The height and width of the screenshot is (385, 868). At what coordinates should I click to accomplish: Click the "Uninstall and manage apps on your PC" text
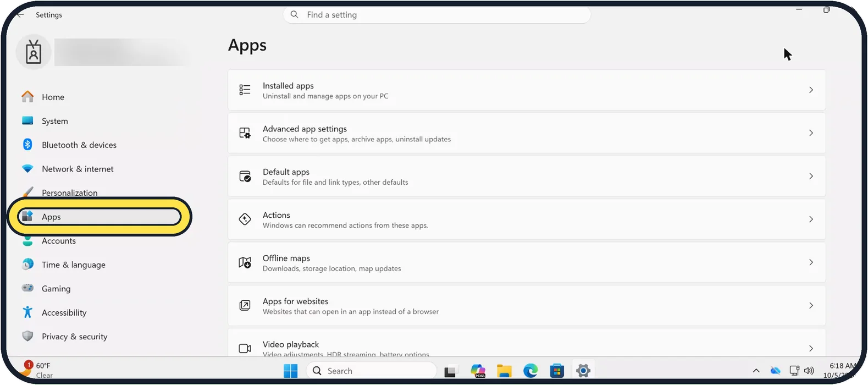(325, 96)
